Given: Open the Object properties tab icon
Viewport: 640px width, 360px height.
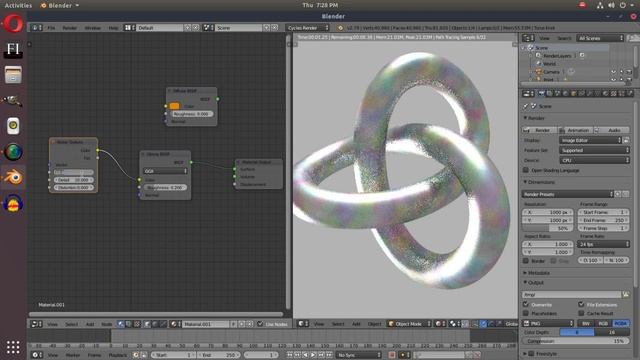Looking at the screenshot, I should click(x=573, y=94).
